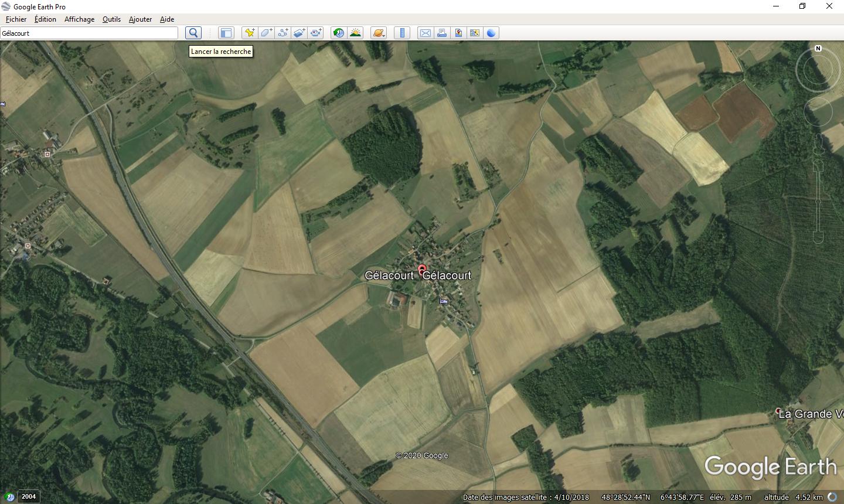
Task: Open the Affichage menu
Action: click(x=79, y=19)
